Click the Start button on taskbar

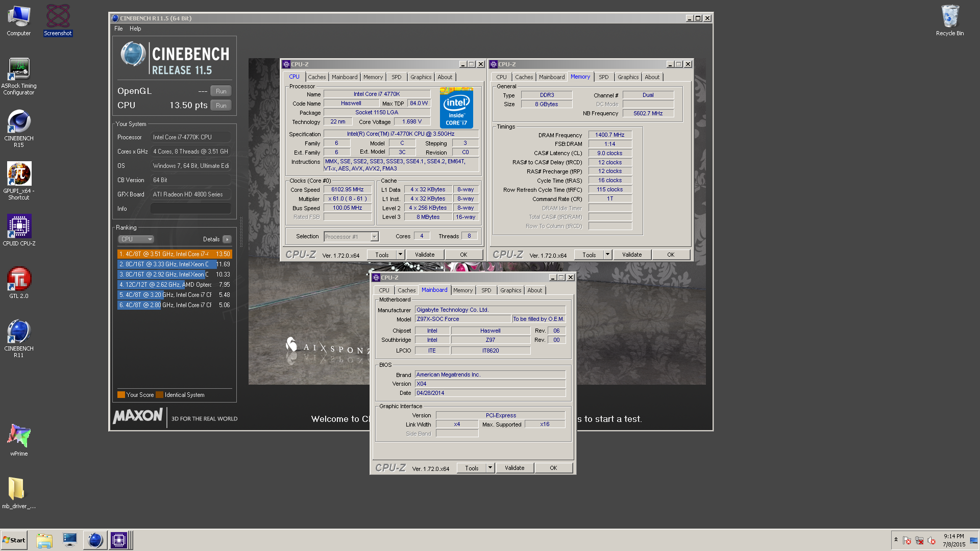(14, 540)
